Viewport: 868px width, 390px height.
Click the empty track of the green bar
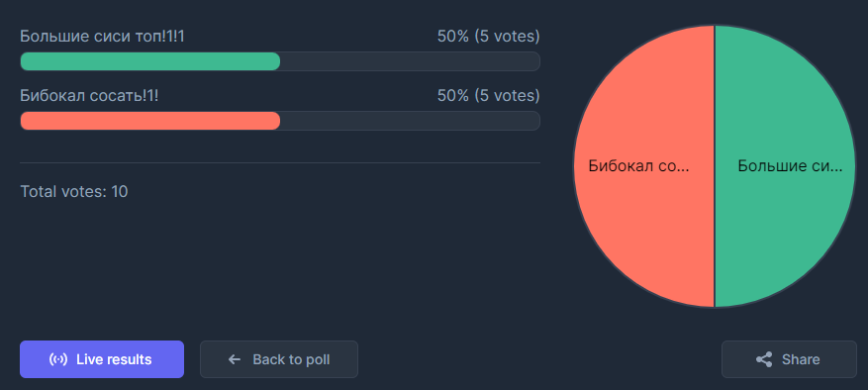(x=410, y=61)
